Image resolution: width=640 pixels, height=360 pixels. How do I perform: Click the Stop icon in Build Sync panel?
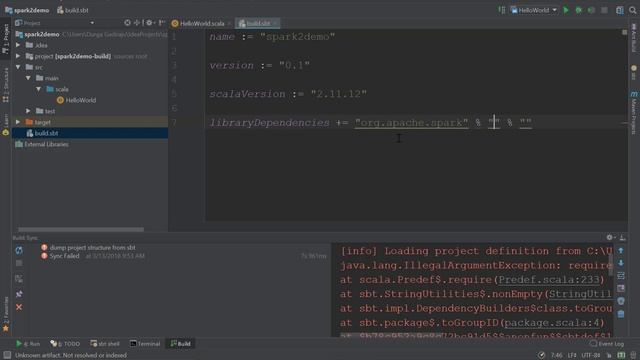pyautogui.click(x=19, y=264)
